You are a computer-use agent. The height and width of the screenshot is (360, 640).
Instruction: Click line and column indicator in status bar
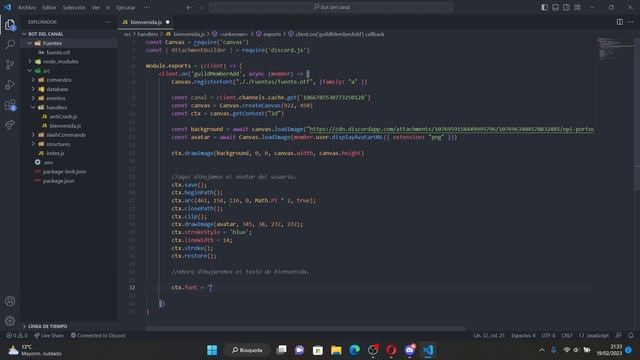click(489, 336)
